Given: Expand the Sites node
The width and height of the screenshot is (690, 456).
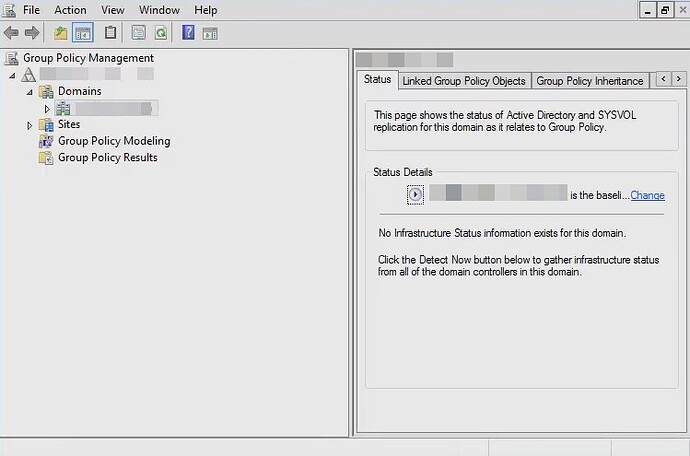Looking at the screenshot, I should click(29, 125).
